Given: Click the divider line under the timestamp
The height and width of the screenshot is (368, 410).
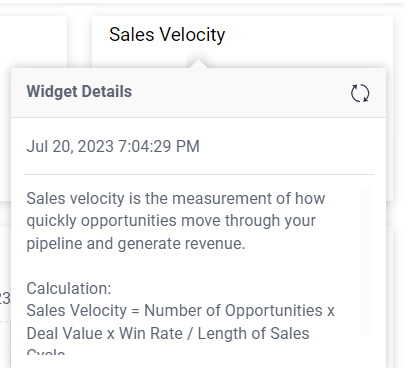Looking at the screenshot, I should coord(199,174).
